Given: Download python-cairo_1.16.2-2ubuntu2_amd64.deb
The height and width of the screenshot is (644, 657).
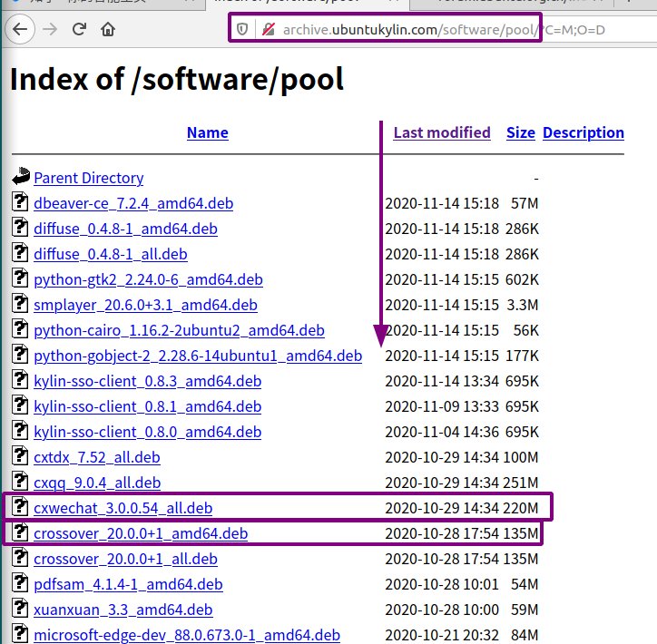Looking at the screenshot, I should click(x=179, y=330).
